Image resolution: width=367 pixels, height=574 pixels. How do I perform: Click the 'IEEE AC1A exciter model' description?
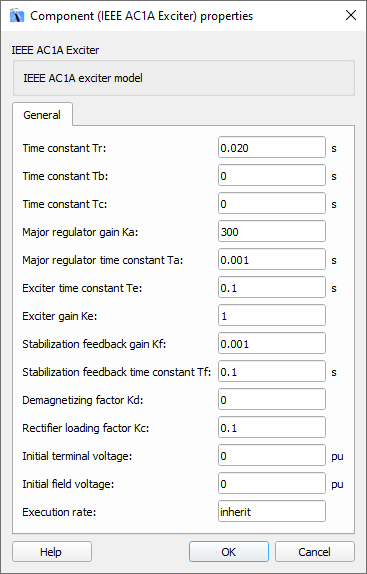click(83, 78)
